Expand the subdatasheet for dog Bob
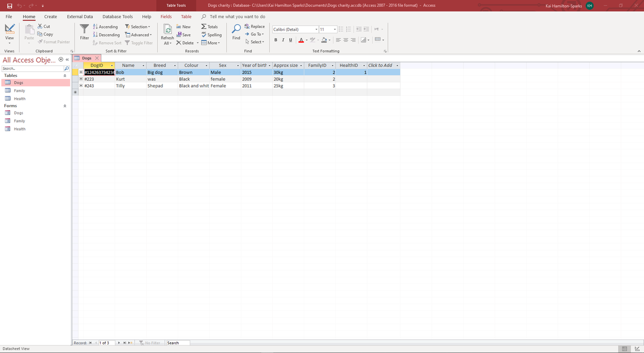Viewport: 644px width, 353px height. coord(81,72)
